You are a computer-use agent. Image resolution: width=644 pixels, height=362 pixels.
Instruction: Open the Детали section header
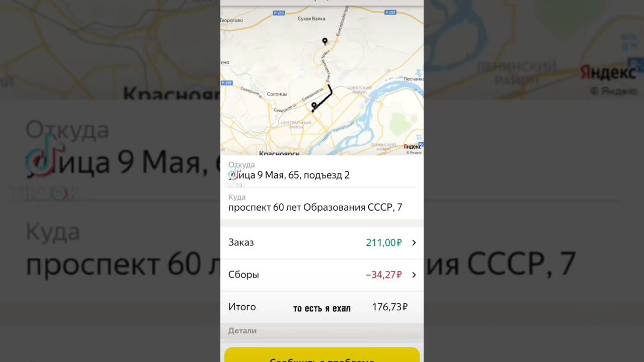click(x=243, y=331)
